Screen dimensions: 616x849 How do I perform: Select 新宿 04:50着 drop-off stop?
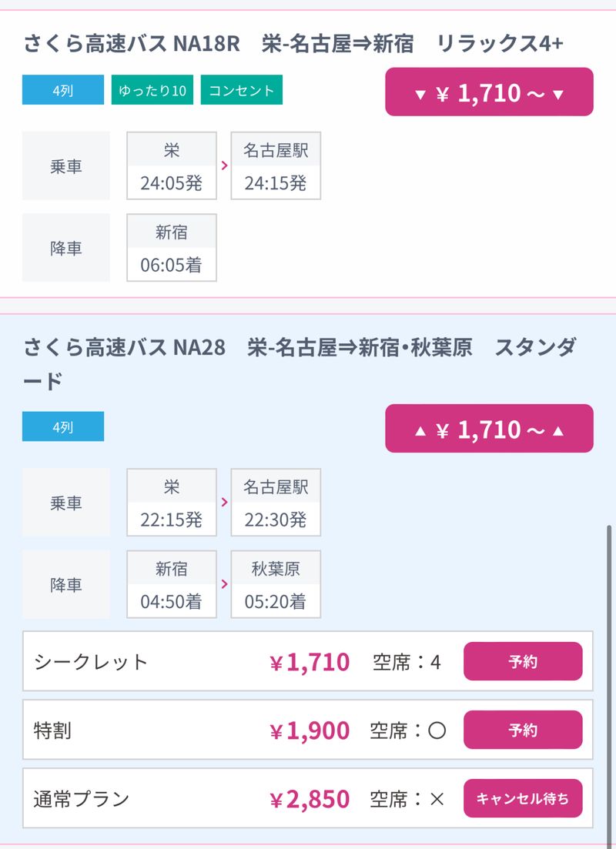tap(171, 584)
